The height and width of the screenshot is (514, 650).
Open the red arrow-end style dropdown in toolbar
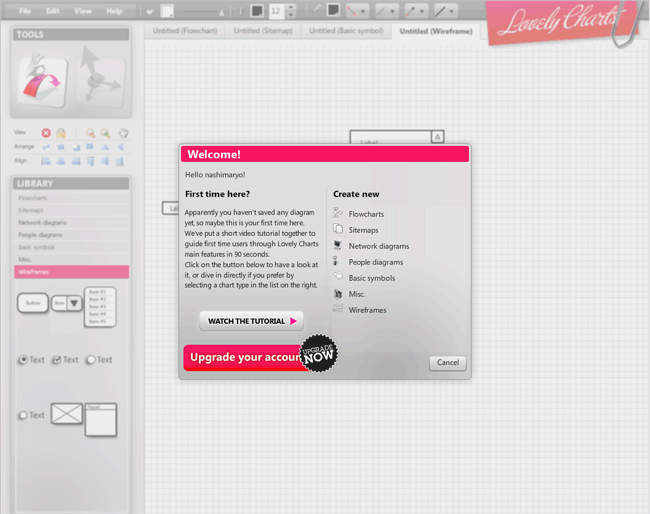coord(416,11)
